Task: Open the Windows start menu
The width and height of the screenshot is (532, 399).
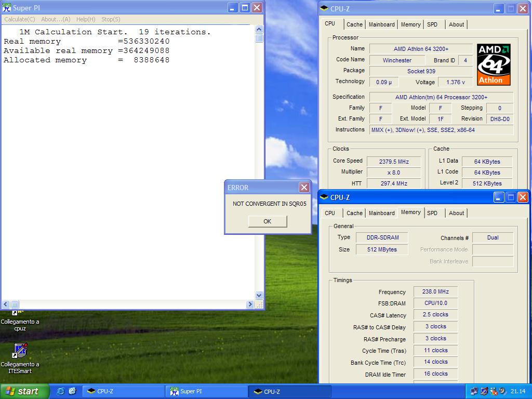Action: tap(24, 391)
